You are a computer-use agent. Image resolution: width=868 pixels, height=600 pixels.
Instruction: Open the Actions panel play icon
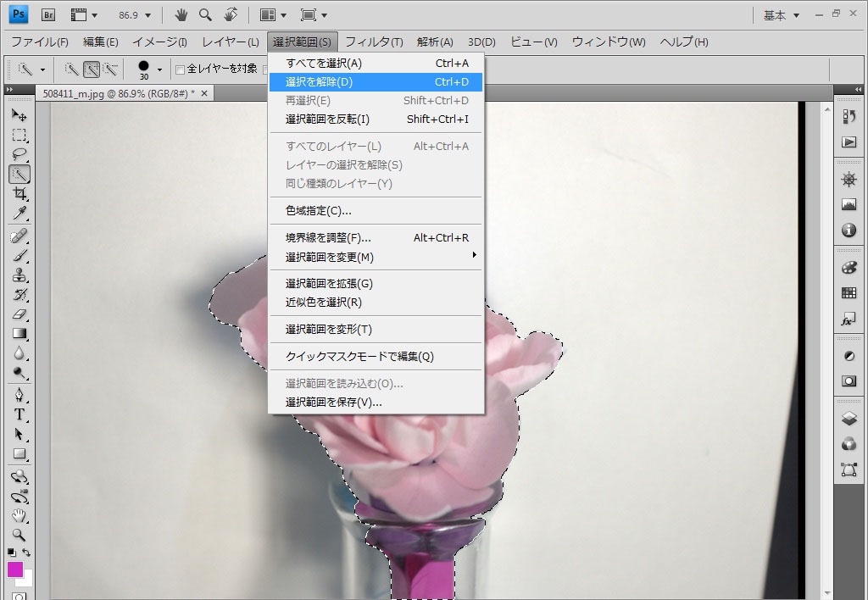tap(849, 142)
